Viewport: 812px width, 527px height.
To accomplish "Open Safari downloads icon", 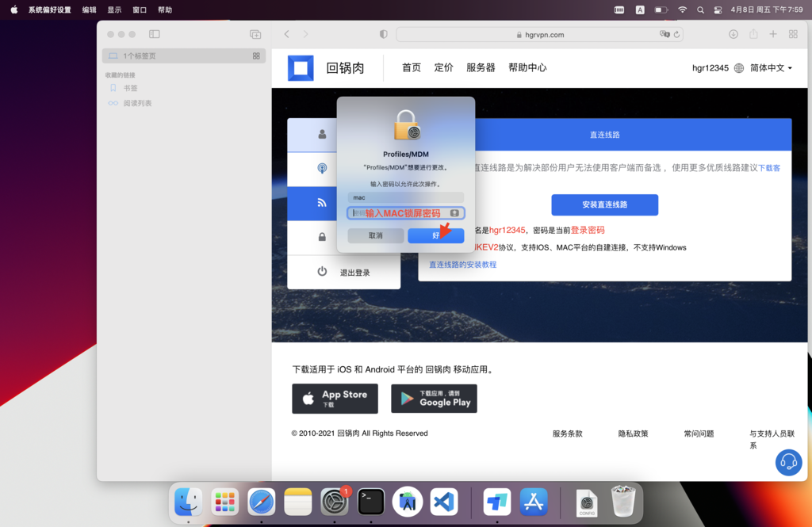I will tap(733, 34).
